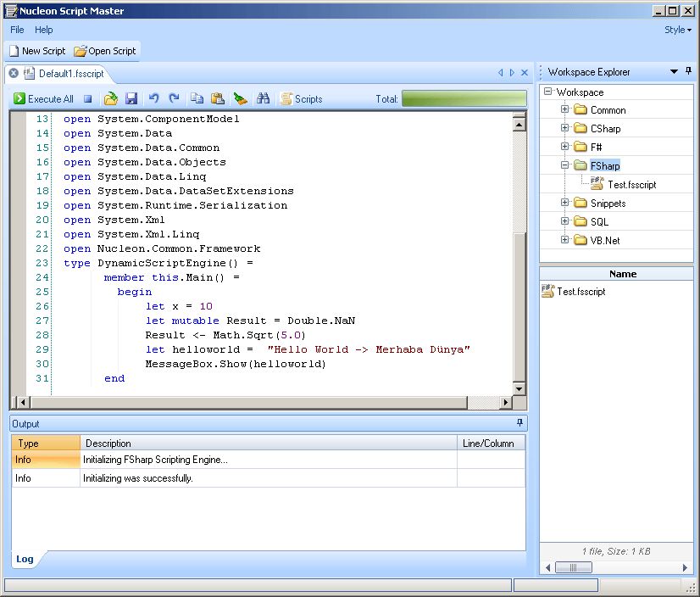Switch to the Log tab at bottom
Screen dimensions: 700x597
pyautogui.click(x=25, y=559)
